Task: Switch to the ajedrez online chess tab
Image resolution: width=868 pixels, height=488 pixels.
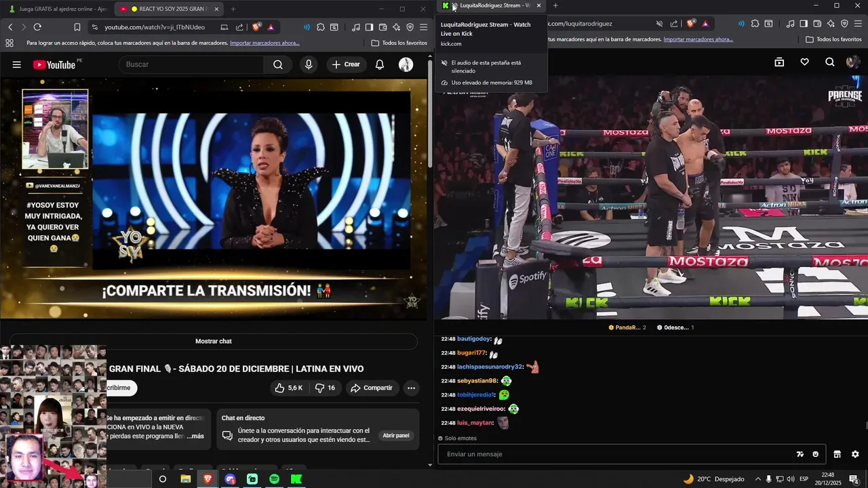Action: [58, 9]
